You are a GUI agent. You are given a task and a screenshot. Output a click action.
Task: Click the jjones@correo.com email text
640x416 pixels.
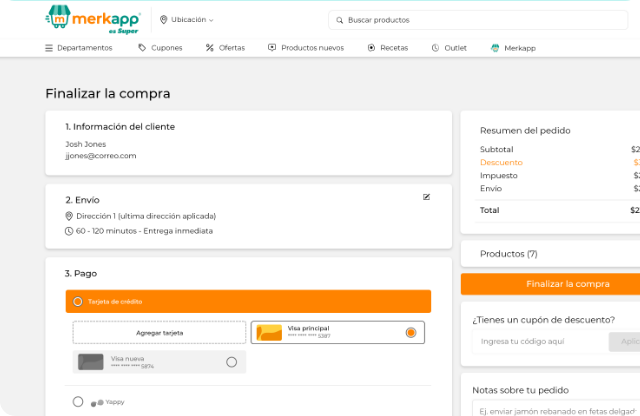coord(101,156)
